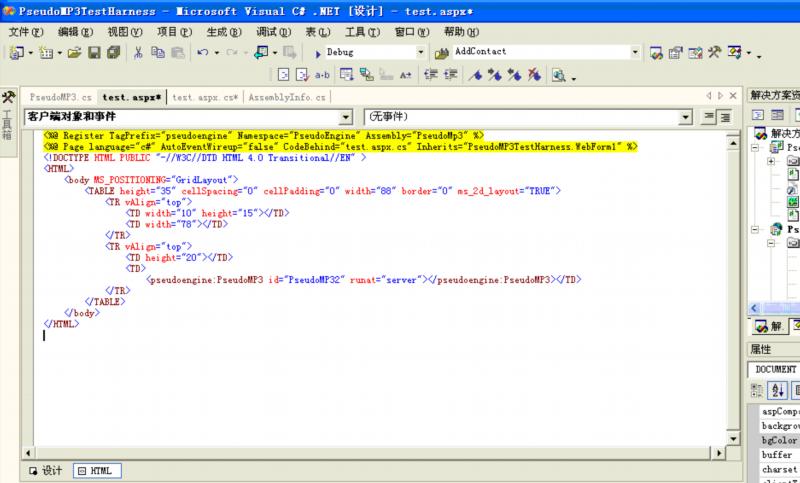Open the Class View toolbar icon
The height and width of the screenshot is (483, 800).
pyautogui.click(x=734, y=52)
